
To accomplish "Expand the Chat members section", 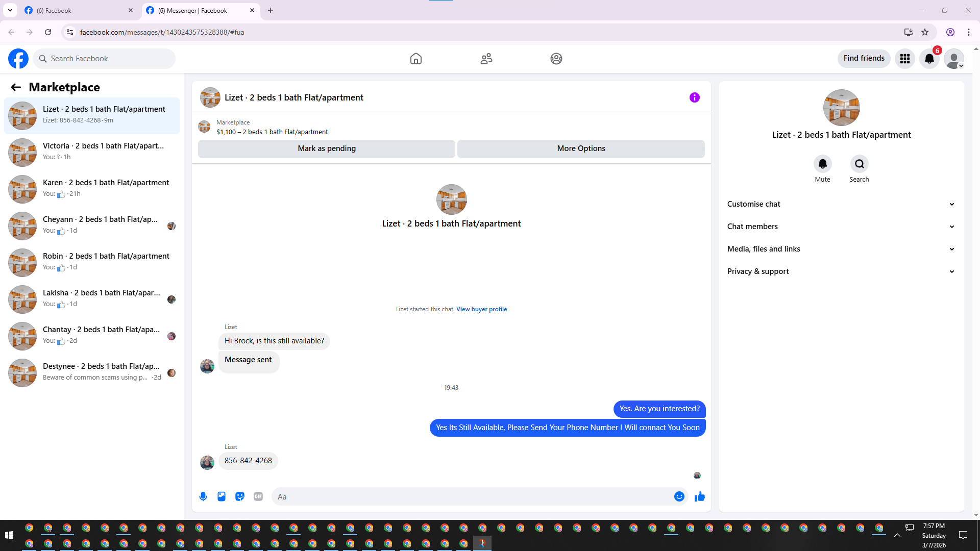I will pyautogui.click(x=842, y=227).
